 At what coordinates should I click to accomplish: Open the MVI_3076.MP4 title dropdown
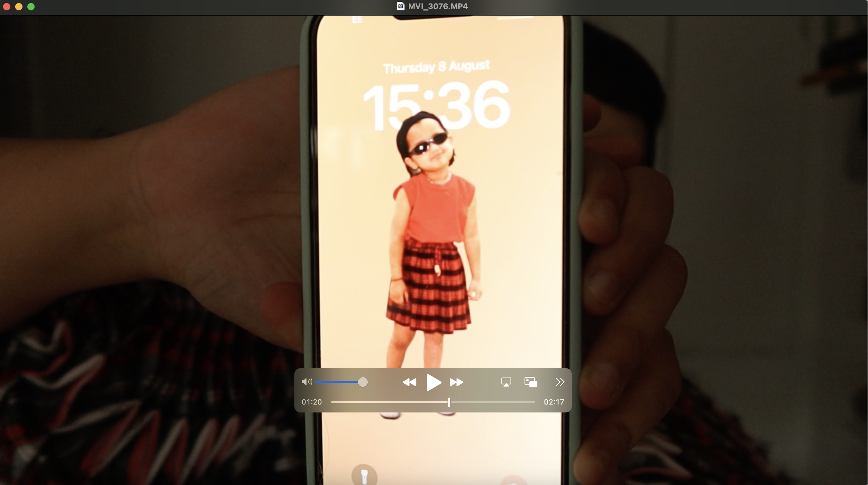(x=438, y=6)
